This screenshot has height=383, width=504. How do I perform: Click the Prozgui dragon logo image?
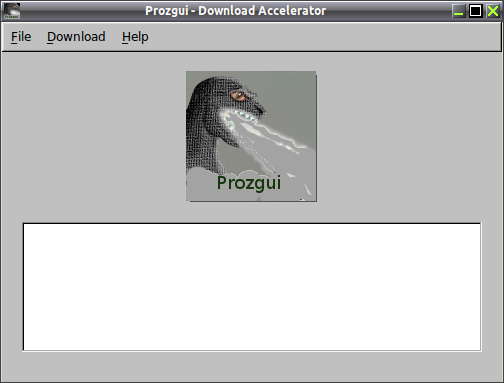point(251,136)
